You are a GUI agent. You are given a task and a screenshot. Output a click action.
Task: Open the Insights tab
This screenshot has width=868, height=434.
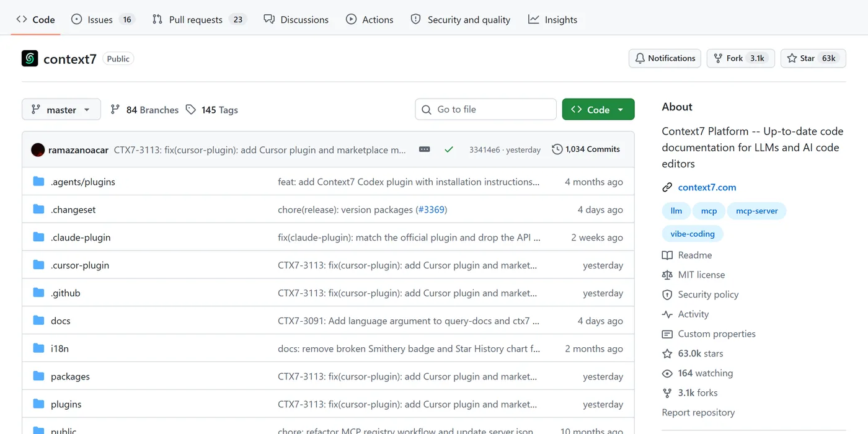(553, 19)
